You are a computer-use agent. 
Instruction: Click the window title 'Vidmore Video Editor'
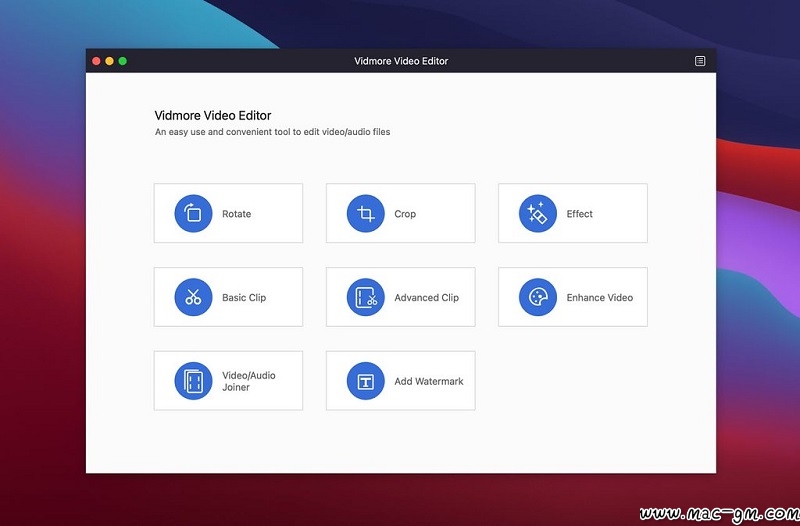click(401, 61)
